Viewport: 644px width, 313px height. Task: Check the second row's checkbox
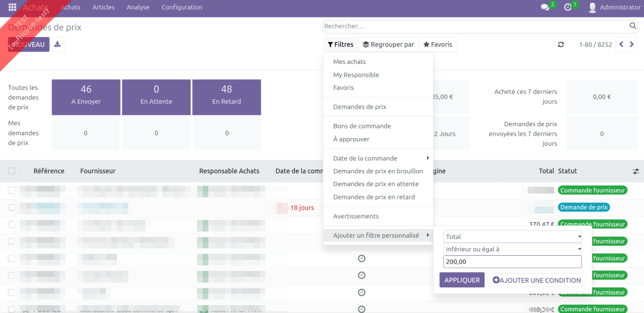12,208
